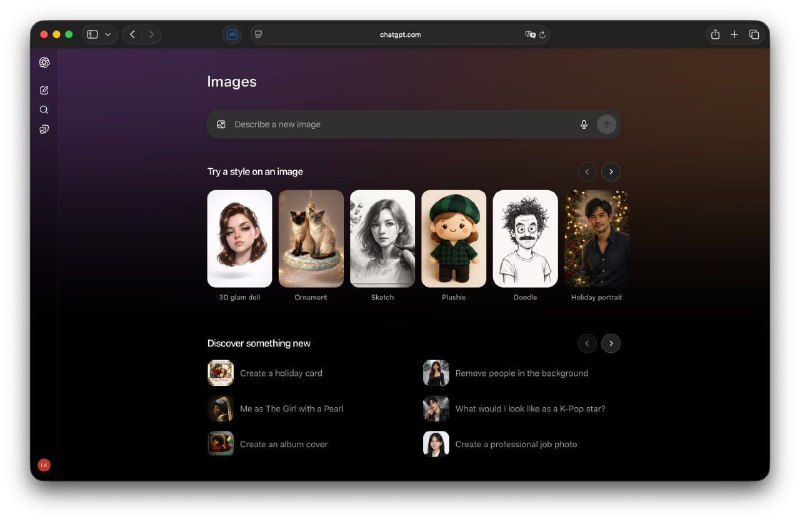Open search chats magnifier icon in sidebar

point(44,110)
